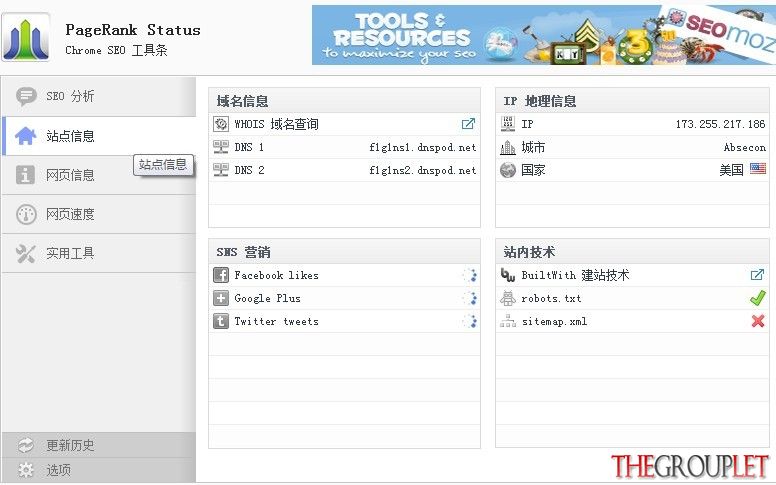Open the 网页信息 sidebar tab
The image size is (776, 485).
click(x=99, y=175)
